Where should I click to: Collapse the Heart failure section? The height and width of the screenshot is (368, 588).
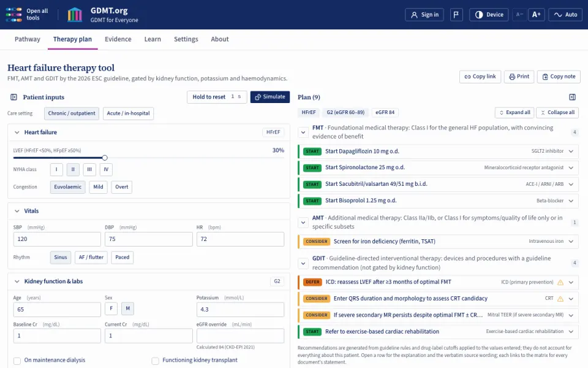click(x=17, y=132)
